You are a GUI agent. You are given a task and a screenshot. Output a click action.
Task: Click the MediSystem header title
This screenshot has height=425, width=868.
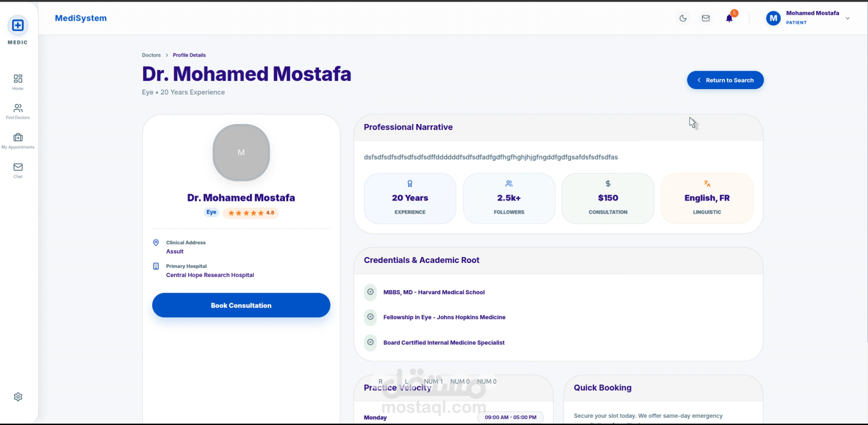coord(81,19)
